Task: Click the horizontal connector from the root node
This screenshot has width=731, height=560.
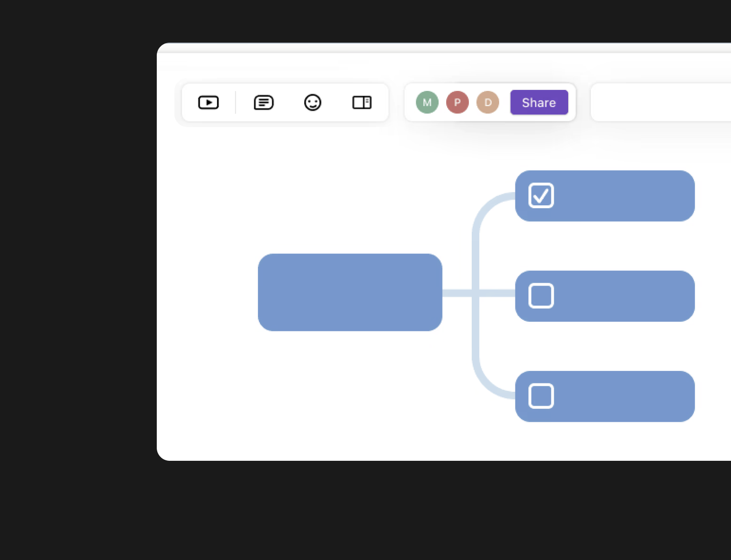Action: [x=457, y=293]
